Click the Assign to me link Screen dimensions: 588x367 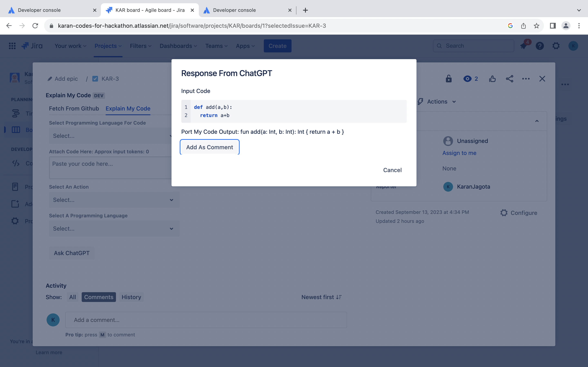(459, 153)
